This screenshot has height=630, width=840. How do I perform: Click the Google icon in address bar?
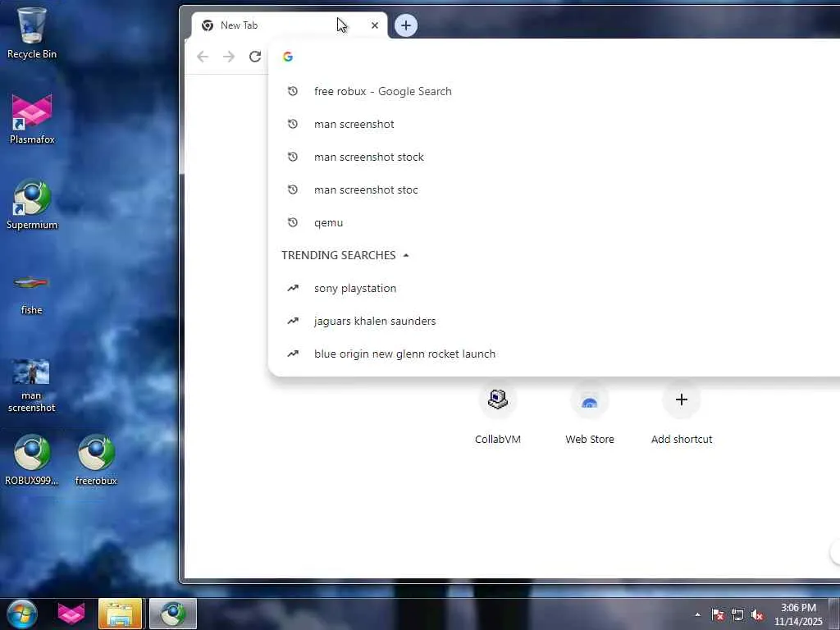288,57
